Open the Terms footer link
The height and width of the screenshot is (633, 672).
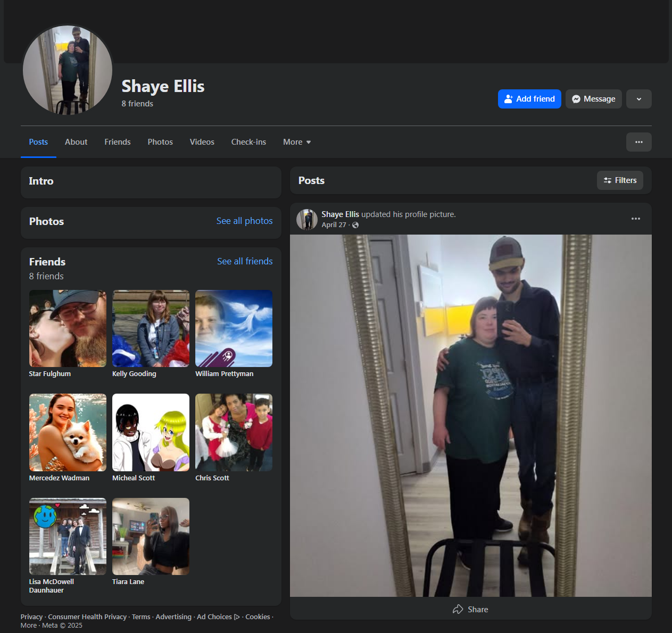coord(141,617)
